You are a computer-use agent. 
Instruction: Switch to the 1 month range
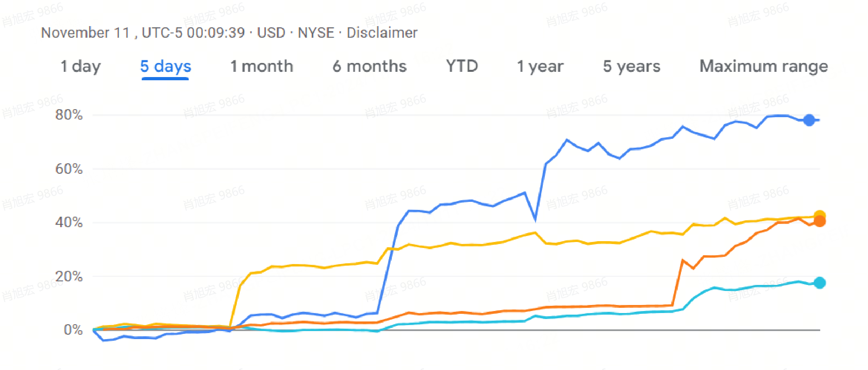(261, 66)
